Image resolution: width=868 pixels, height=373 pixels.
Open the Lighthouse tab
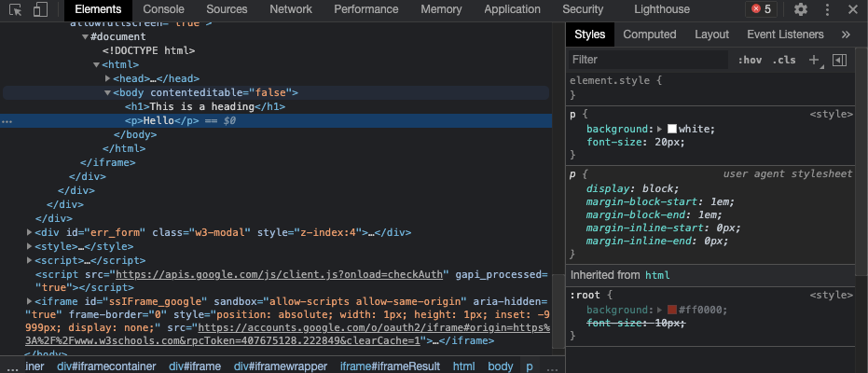pyautogui.click(x=662, y=9)
